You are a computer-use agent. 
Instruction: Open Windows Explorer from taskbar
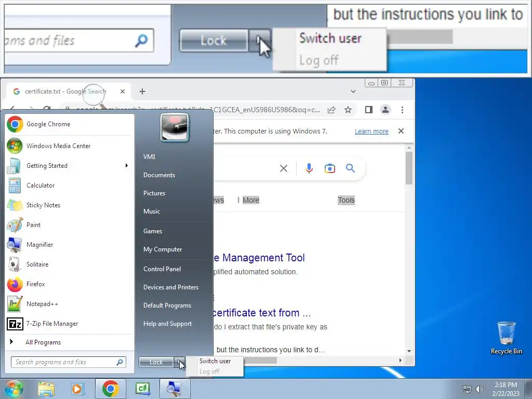(x=46, y=389)
